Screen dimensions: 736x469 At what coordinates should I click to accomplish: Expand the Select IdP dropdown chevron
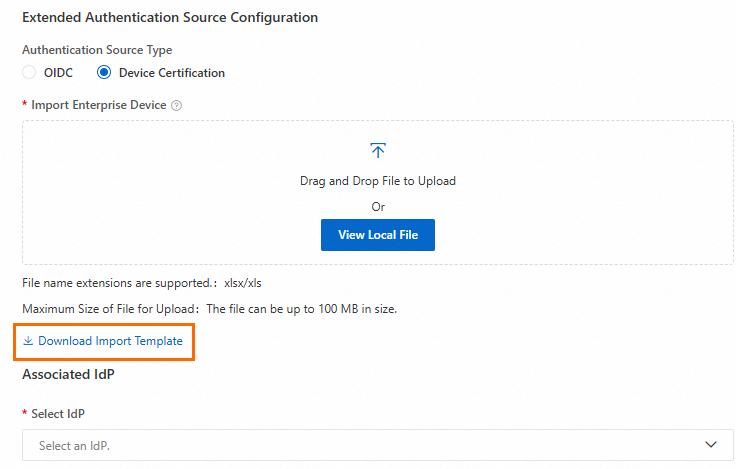pos(711,445)
